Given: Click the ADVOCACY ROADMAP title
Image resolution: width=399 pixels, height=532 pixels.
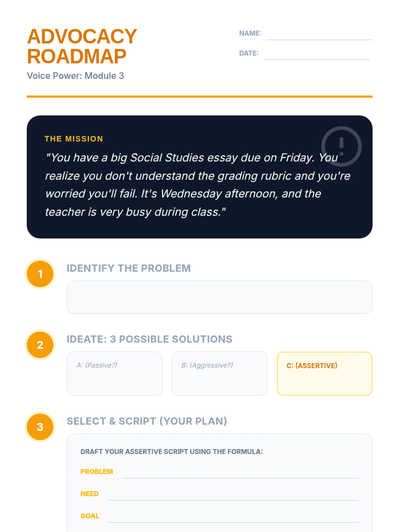Looking at the screenshot, I should click(82, 46).
